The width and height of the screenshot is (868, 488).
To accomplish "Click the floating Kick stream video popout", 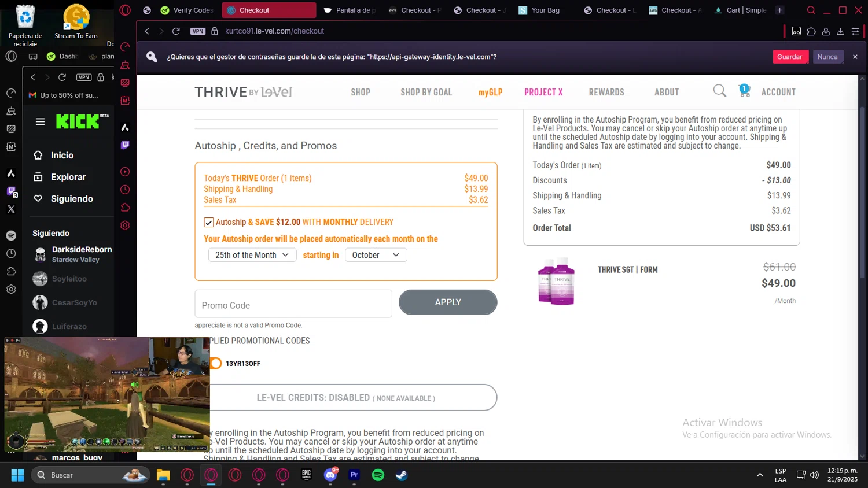I will (x=107, y=394).
